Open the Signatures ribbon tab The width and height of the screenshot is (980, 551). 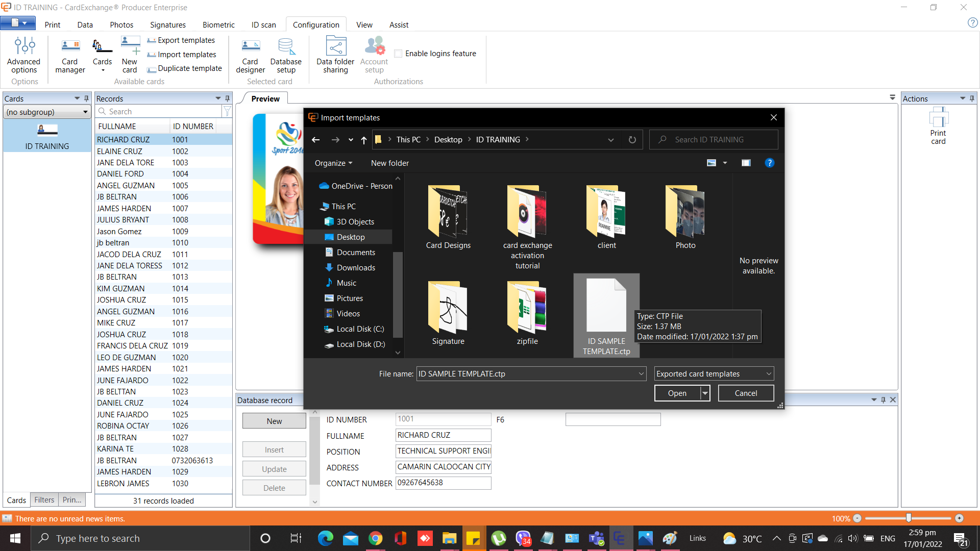pos(168,24)
